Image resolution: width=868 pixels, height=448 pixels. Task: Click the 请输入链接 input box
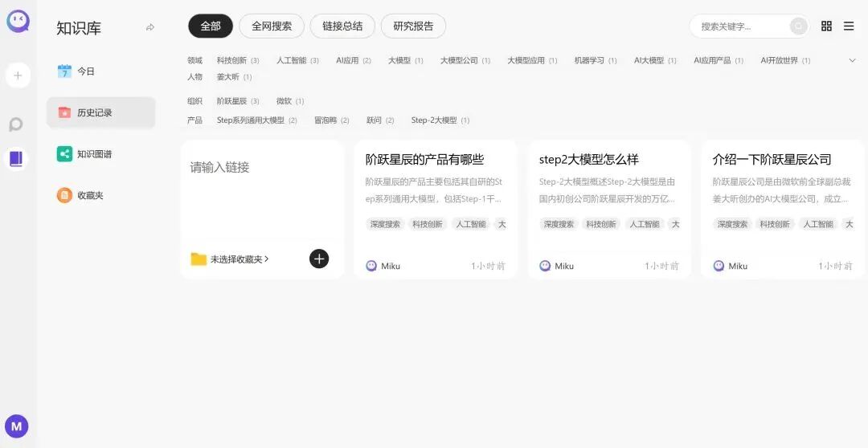click(262, 188)
